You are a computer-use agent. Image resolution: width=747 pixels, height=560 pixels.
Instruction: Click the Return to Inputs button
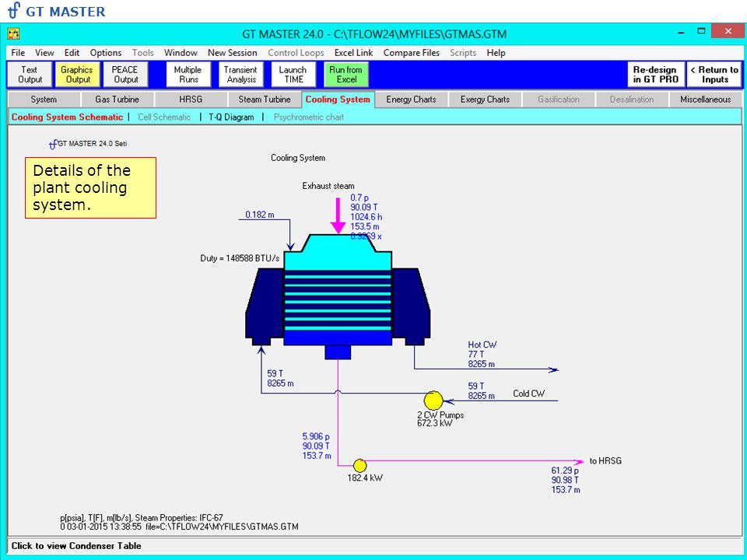714,75
